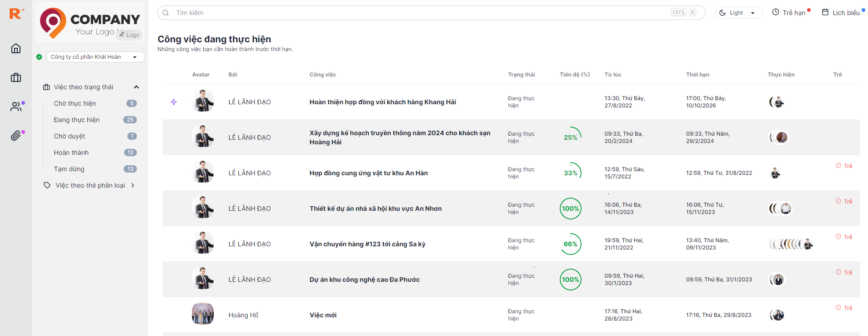Click the lightning bolt icon on first task

point(174,102)
